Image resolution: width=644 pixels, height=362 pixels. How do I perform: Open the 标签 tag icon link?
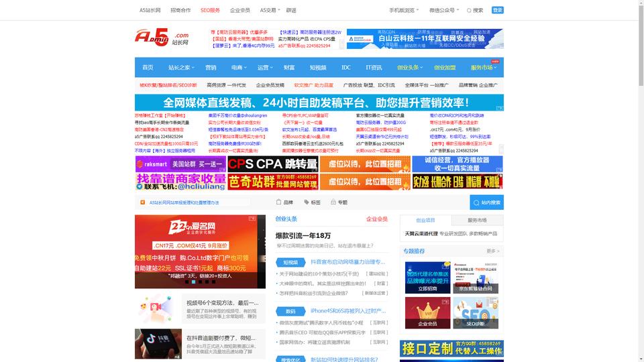pos(312,202)
